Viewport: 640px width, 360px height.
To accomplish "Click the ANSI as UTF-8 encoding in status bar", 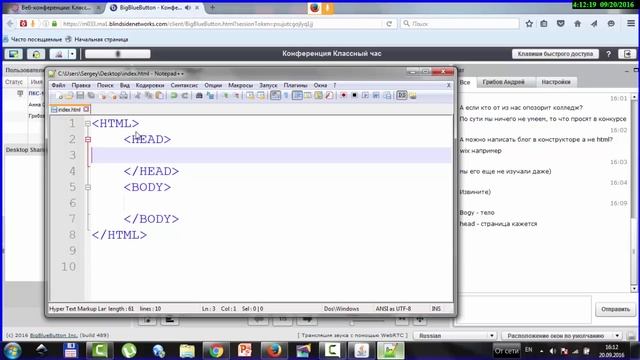I will tap(393, 309).
